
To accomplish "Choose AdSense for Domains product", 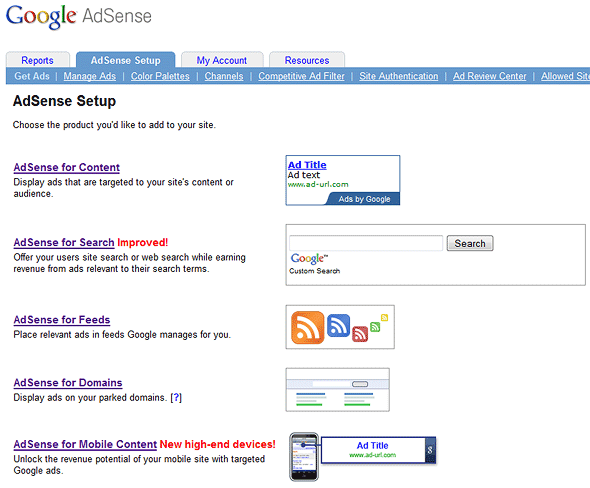I will (x=68, y=383).
